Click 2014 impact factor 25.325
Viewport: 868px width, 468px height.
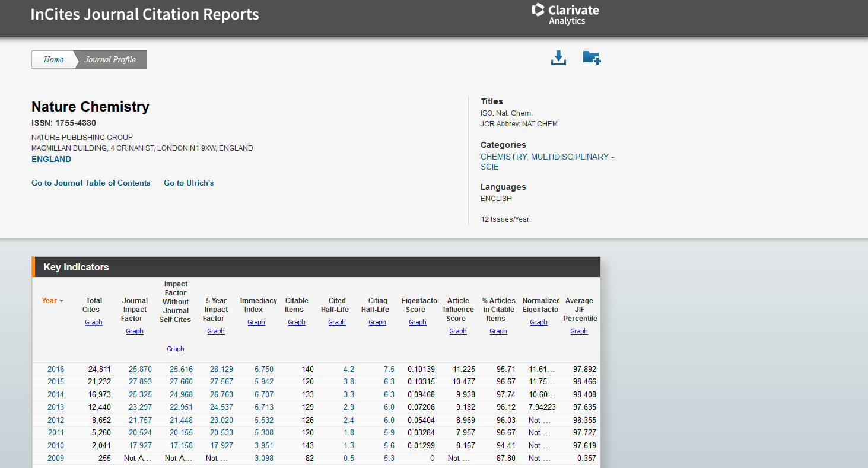coord(140,394)
